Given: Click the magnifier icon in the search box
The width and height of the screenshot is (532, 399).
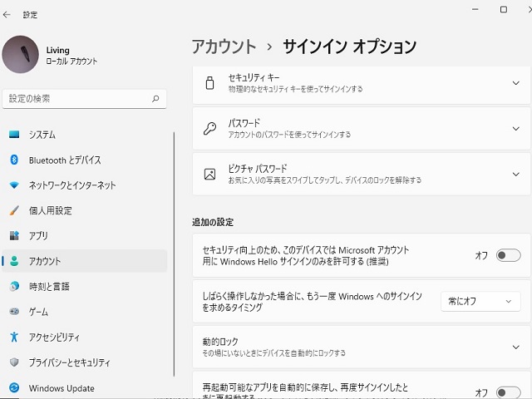Looking at the screenshot, I should coord(155,99).
